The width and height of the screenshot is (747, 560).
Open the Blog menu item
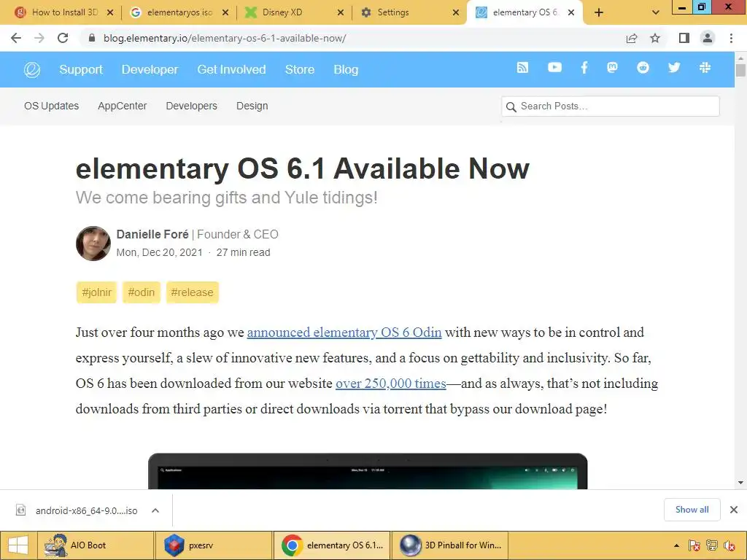(x=346, y=69)
